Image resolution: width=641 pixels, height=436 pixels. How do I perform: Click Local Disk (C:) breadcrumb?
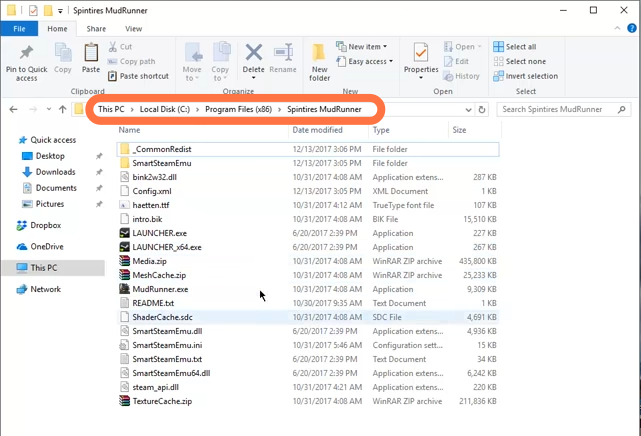(x=165, y=109)
